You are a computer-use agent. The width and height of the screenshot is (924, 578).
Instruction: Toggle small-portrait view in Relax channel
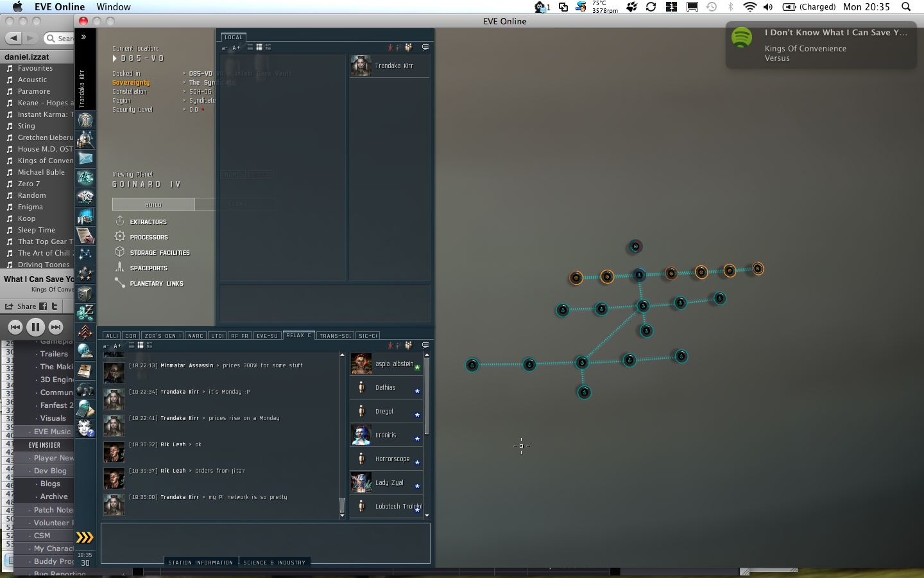(140, 345)
